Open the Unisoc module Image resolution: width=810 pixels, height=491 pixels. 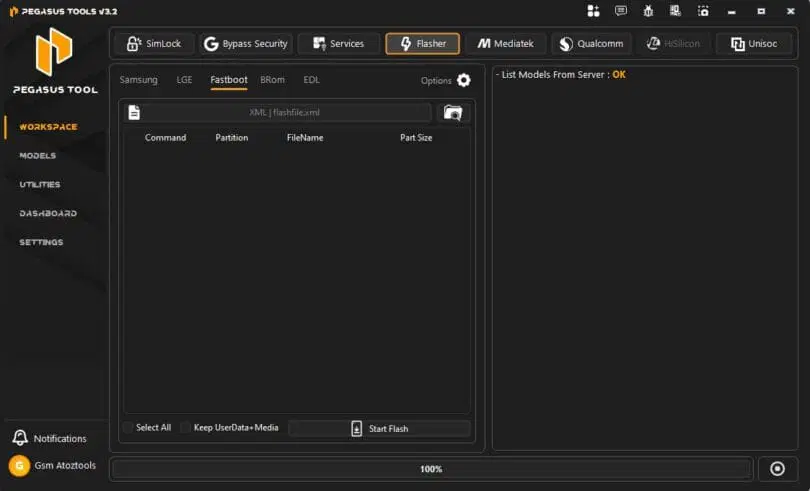754,44
